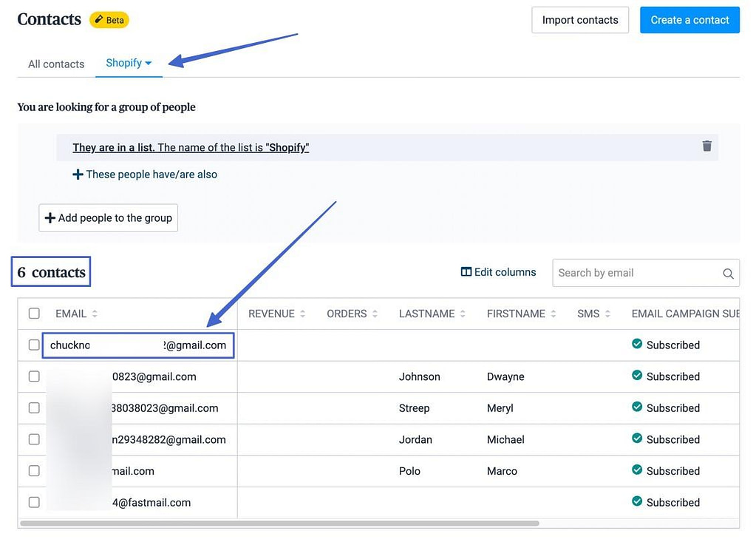Open the 'They are in a list' filter link
756x545 pixels.
[191, 147]
